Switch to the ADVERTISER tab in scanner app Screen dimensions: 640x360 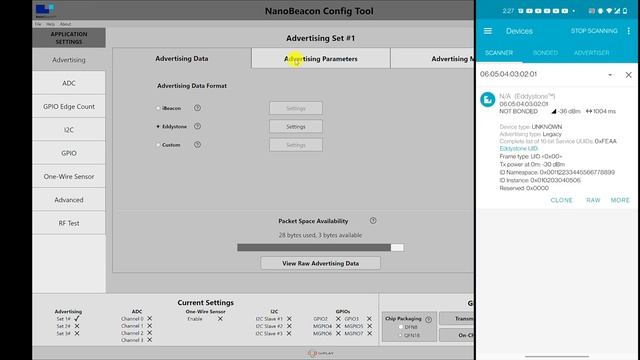tap(591, 53)
